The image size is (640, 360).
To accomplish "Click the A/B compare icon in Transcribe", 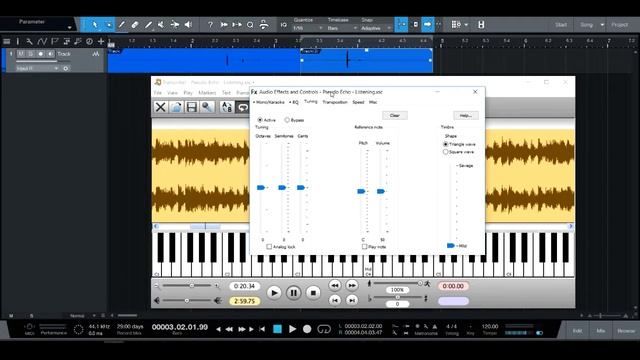I will click(x=227, y=107).
